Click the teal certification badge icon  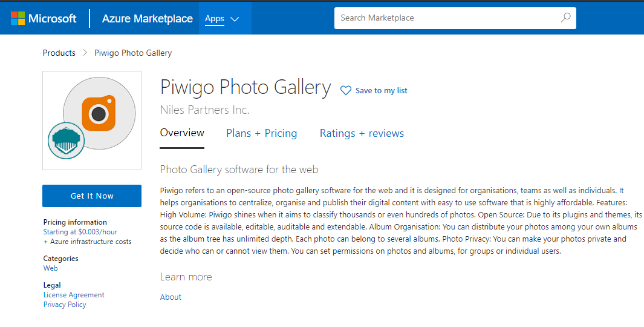click(66, 140)
